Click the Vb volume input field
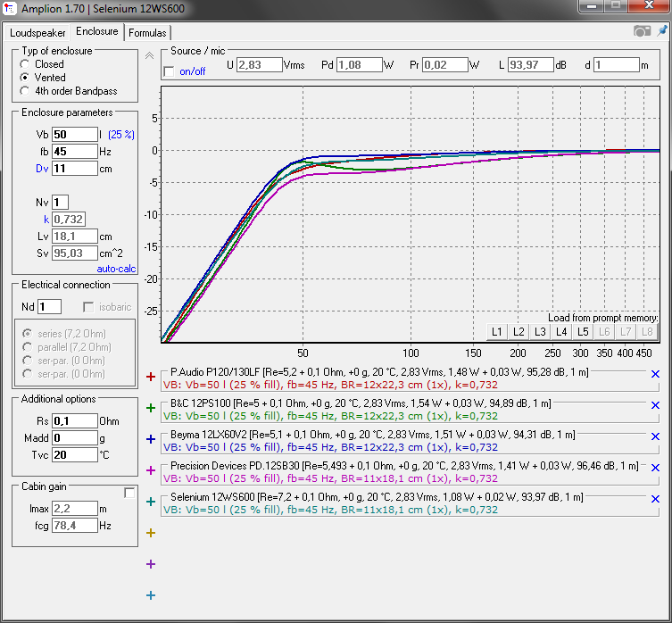The width and height of the screenshot is (672, 623). click(x=75, y=134)
